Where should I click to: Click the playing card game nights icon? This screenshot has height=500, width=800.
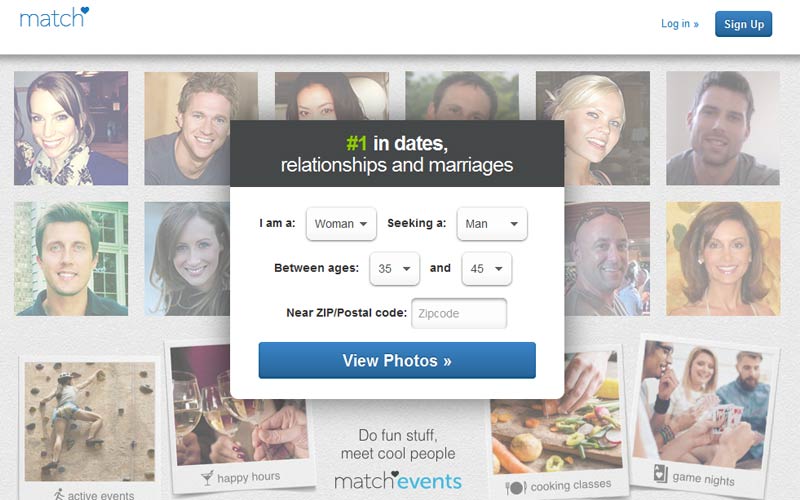pos(660,473)
